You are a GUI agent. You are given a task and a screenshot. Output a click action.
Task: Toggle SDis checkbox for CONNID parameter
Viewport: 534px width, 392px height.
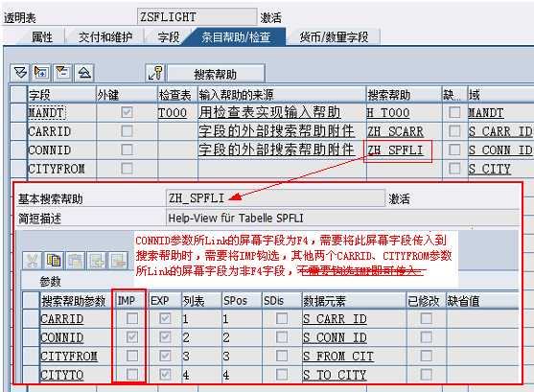281,337
